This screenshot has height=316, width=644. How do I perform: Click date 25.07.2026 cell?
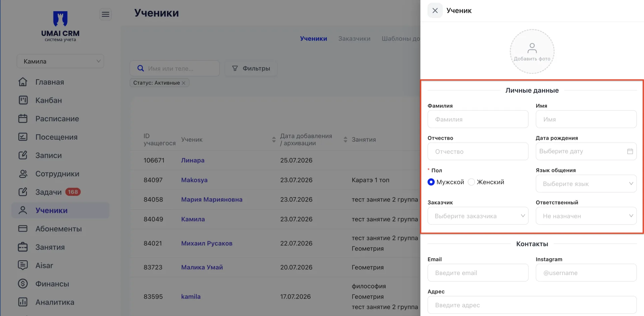pos(296,160)
